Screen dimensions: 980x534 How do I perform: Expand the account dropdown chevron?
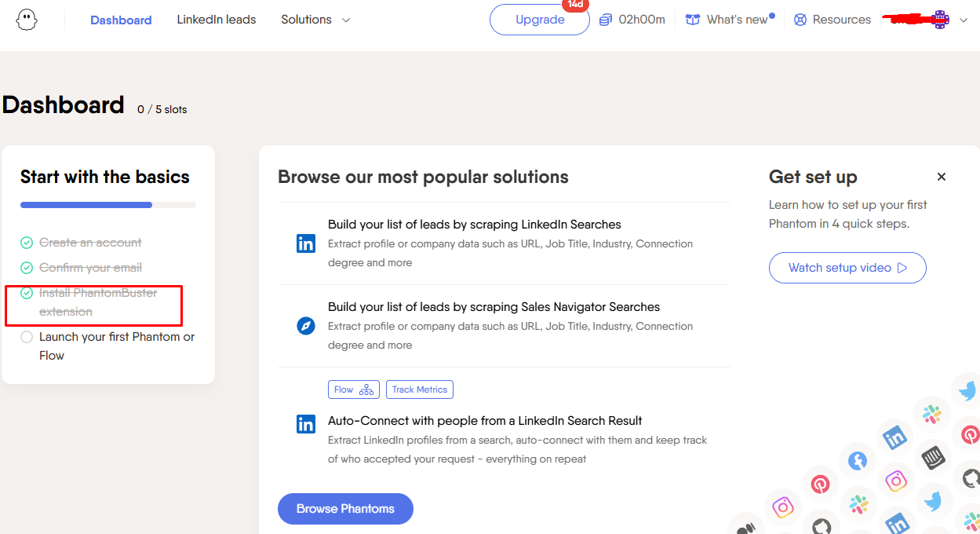point(964,20)
